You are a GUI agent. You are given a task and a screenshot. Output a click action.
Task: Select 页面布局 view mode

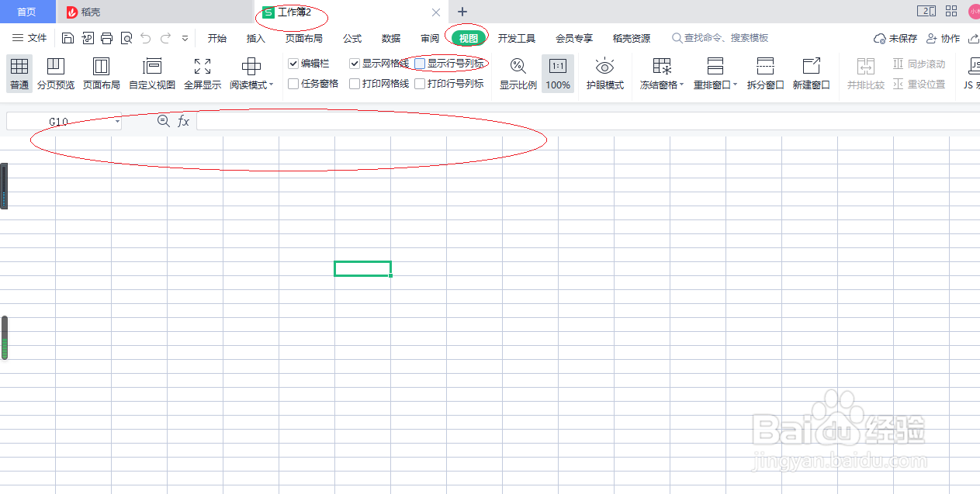pos(102,74)
